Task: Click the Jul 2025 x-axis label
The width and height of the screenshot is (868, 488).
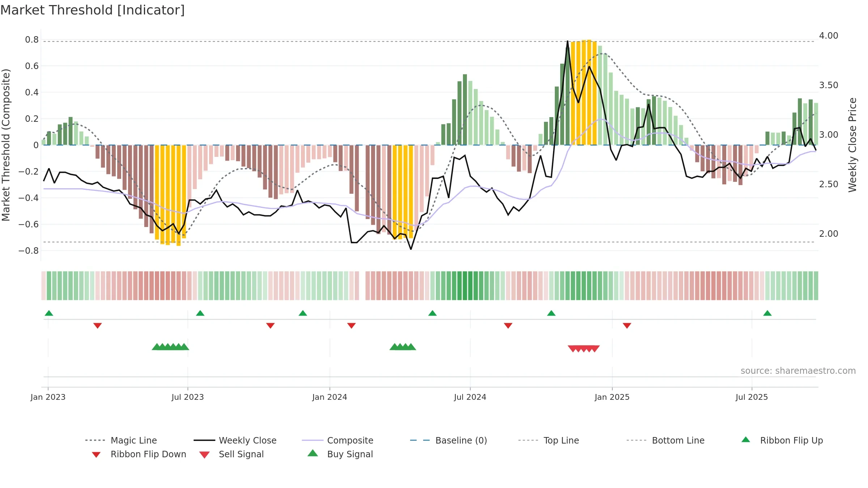Action: pos(752,397)
